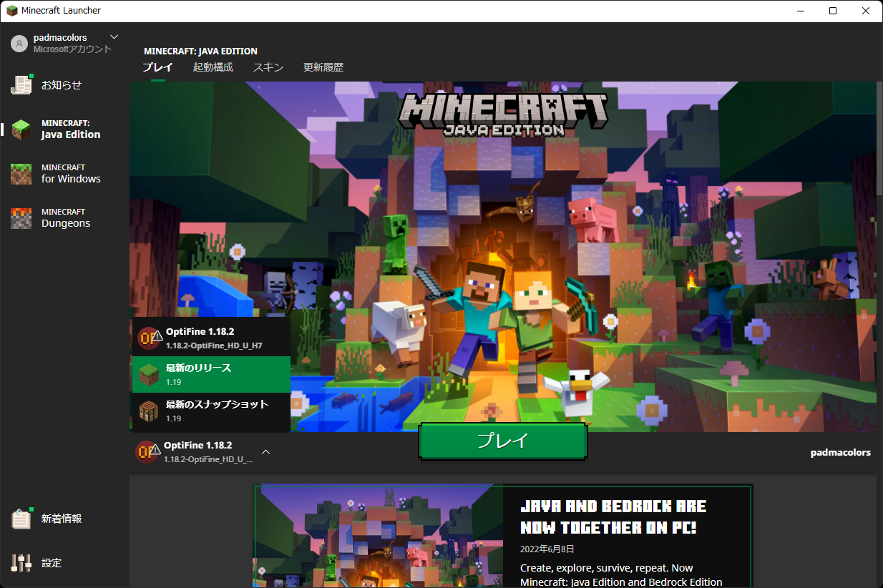The width and height of the screenshot is (883, 588).
Task: Switch to the 起動構成 tab
Action: [x=213, y=67]
